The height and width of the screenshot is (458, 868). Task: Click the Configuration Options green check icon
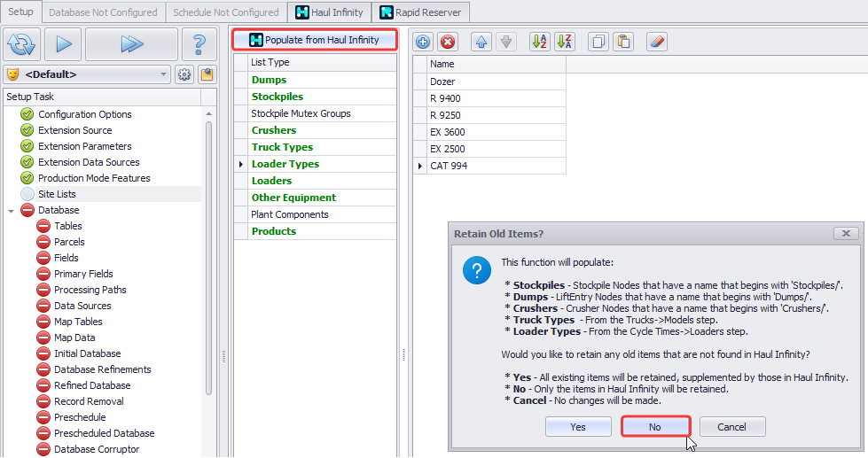coord(27,114)
